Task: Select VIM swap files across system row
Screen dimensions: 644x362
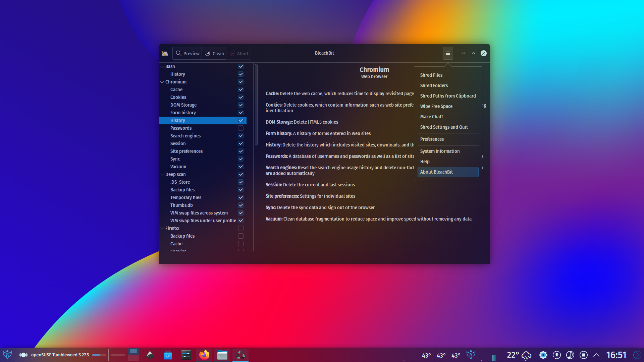Action: 203,213
